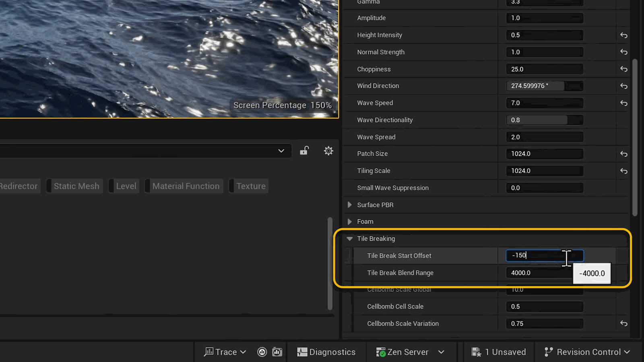
Task: Open the Revision Control menu
Action: coord(587,352)
